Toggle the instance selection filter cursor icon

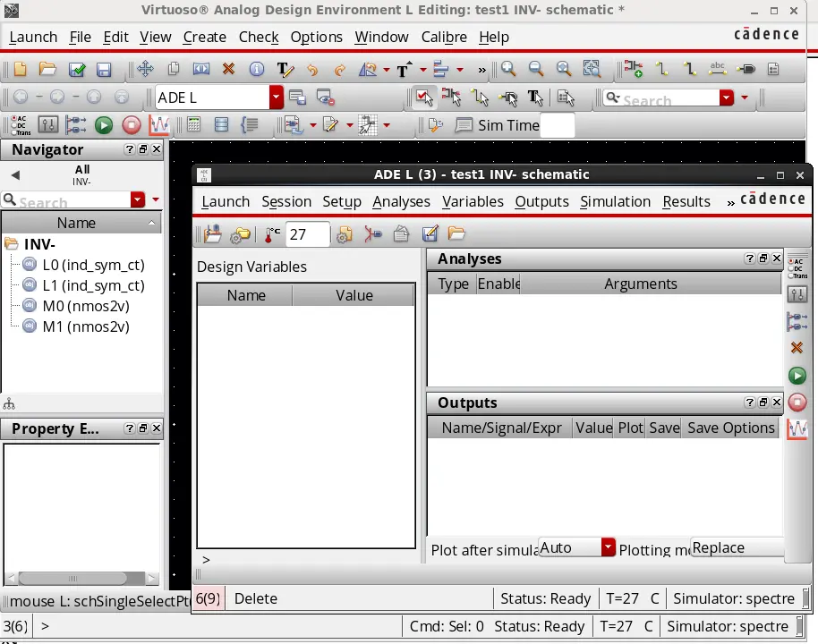[x=451, y=97]
